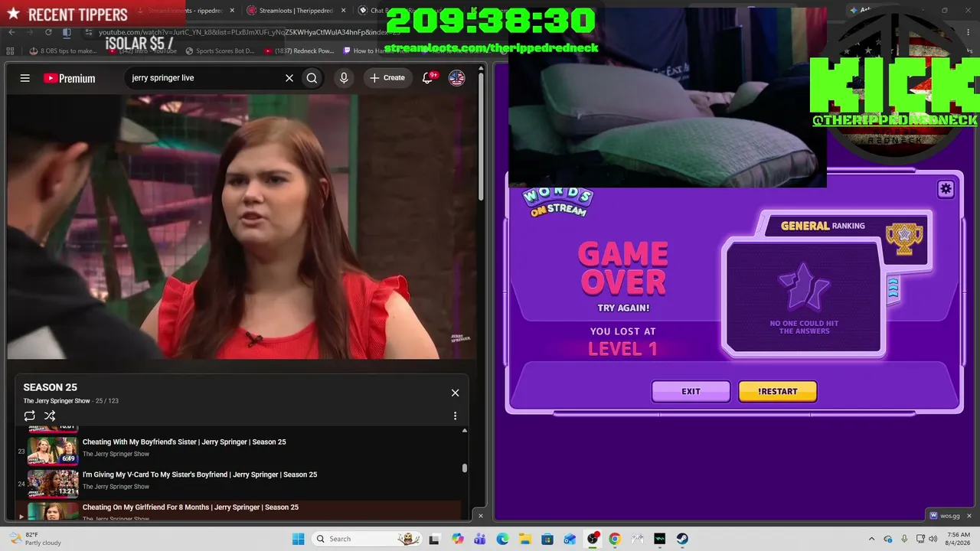The width and height of the screenshot is (980, 551).
Task: Open 'The Jerry Springer Show' playlist link
Action: pos(56,401)
